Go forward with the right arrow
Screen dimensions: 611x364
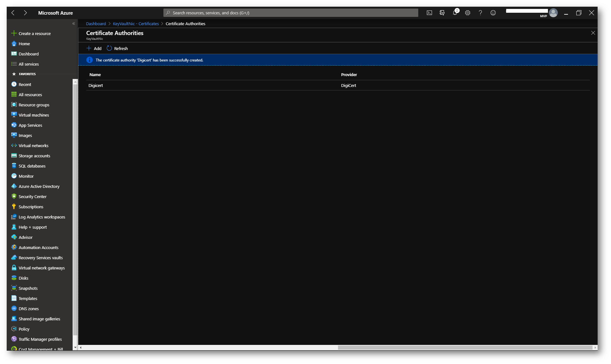[x=25, y=13]
